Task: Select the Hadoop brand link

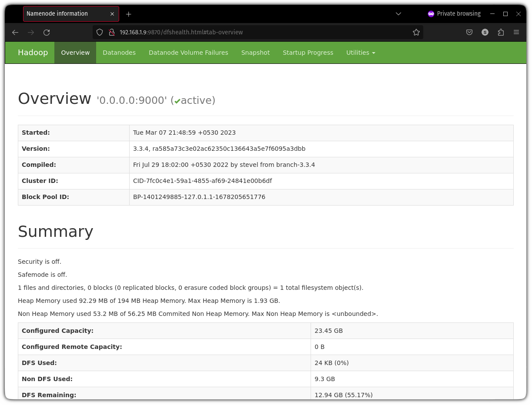Action: (33, 52)
